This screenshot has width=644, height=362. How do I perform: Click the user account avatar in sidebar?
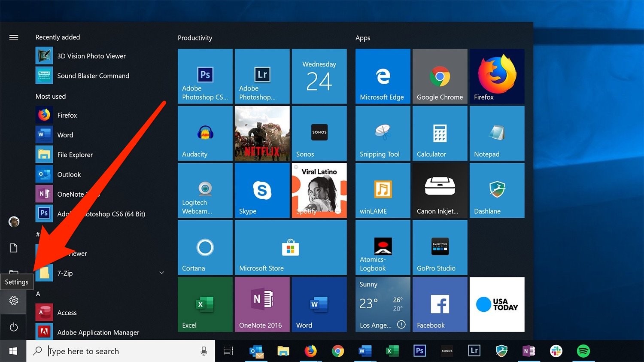click(14, 222)
